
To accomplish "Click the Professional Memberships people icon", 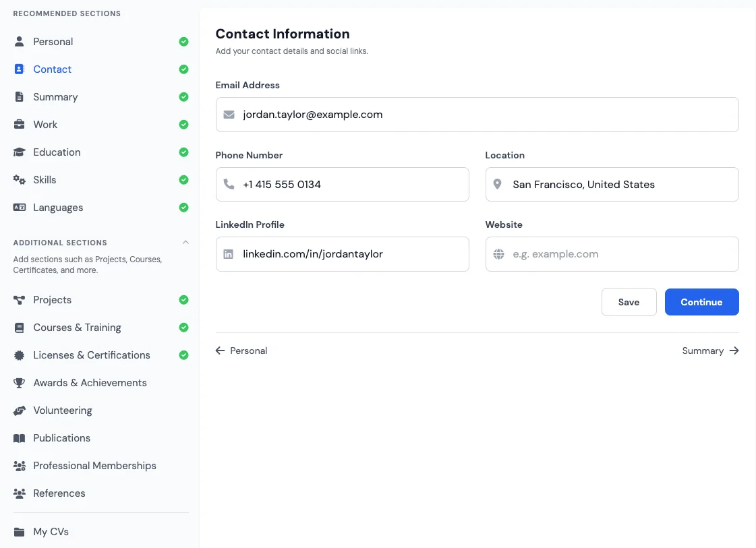I will (20, 466).
